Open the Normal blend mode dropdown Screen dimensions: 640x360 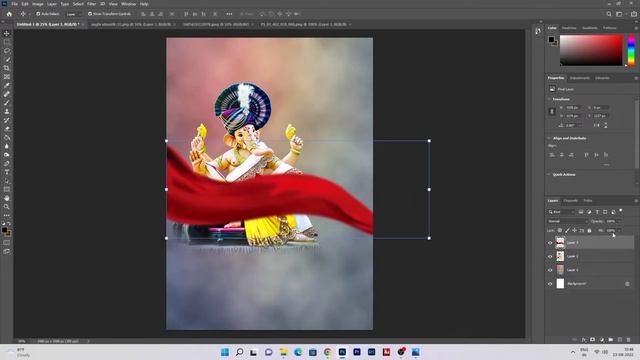[x=568, y=221]
